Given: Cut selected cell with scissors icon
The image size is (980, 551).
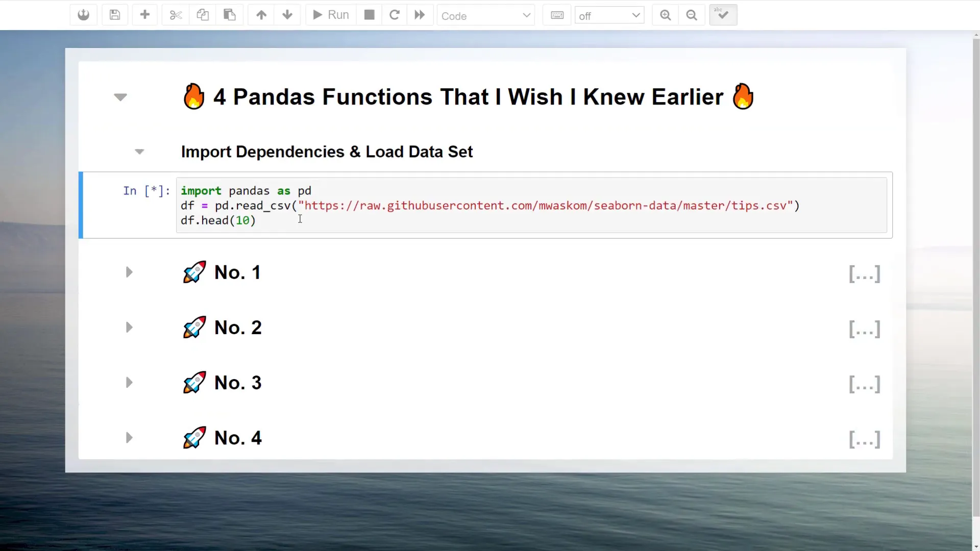Looking at the screenshot, I should pyautogui.click(x=176, y=15).
